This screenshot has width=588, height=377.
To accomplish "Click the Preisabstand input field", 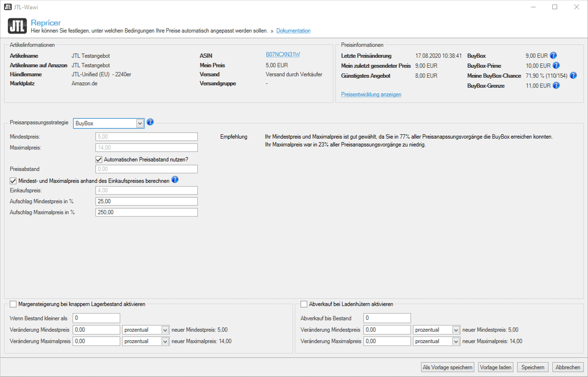I will (x=146, y=169).
